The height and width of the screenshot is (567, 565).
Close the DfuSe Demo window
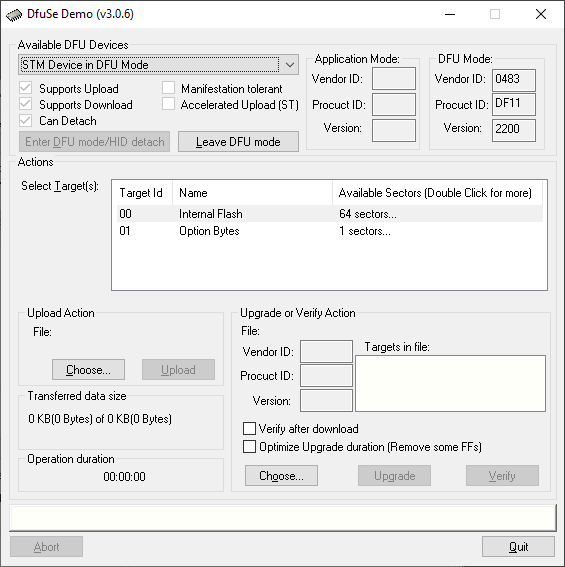coord(541,14)
